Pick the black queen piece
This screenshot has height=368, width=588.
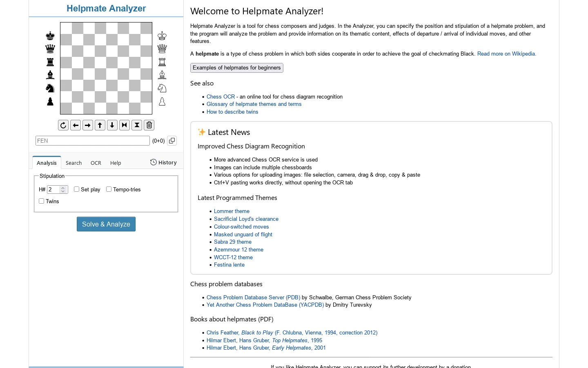click(x=50, y=49)
